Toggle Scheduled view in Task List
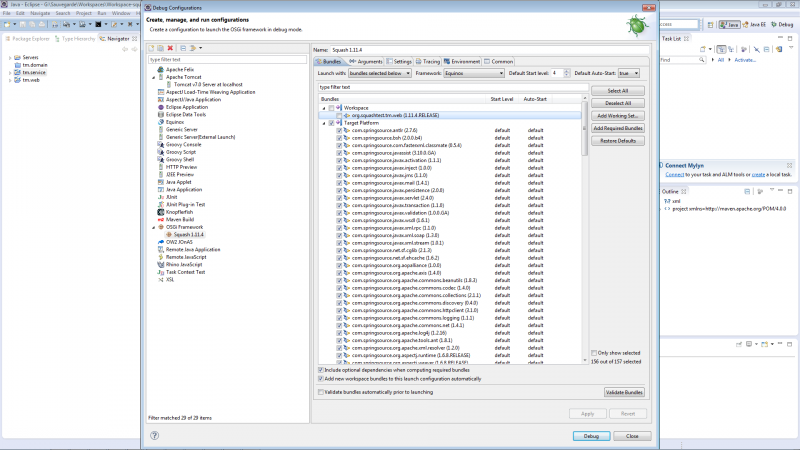The width and height of the screenshot is (800, 450). (x=731, y=49)
